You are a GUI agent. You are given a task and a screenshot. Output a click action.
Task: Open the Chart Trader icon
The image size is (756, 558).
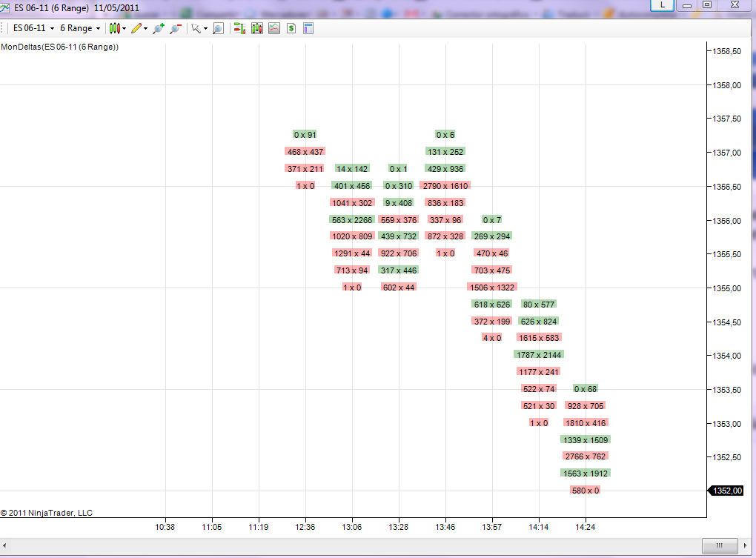point(239,28)
